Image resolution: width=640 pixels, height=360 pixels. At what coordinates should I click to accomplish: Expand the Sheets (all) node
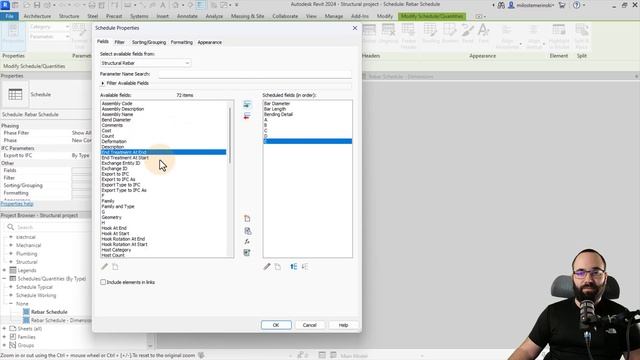[4, 329]
